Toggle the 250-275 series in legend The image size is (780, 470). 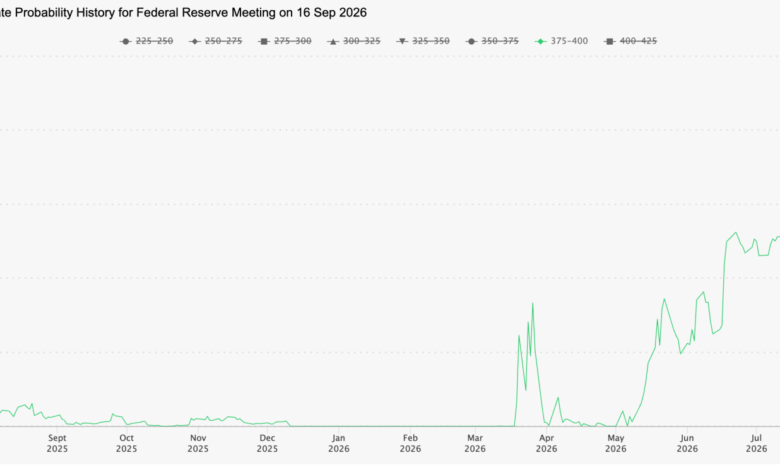[x=216, y=41]
